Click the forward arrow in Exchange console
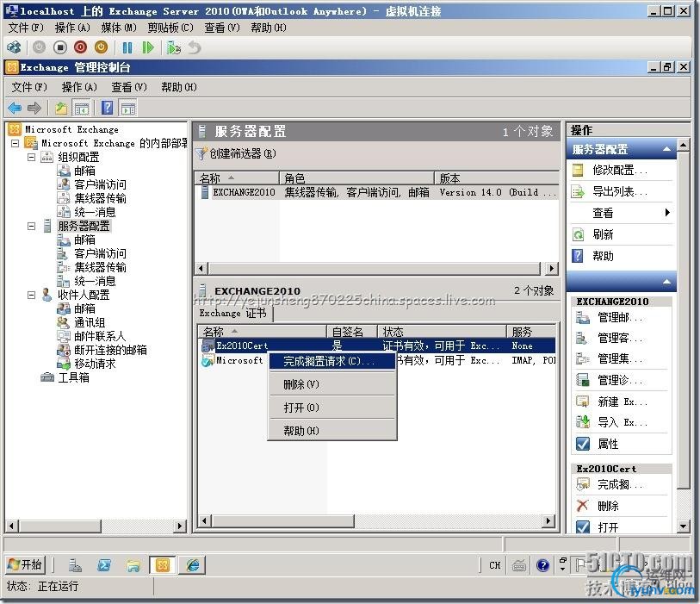Screen dimensions: 700x604 click(x=34, y=108)
